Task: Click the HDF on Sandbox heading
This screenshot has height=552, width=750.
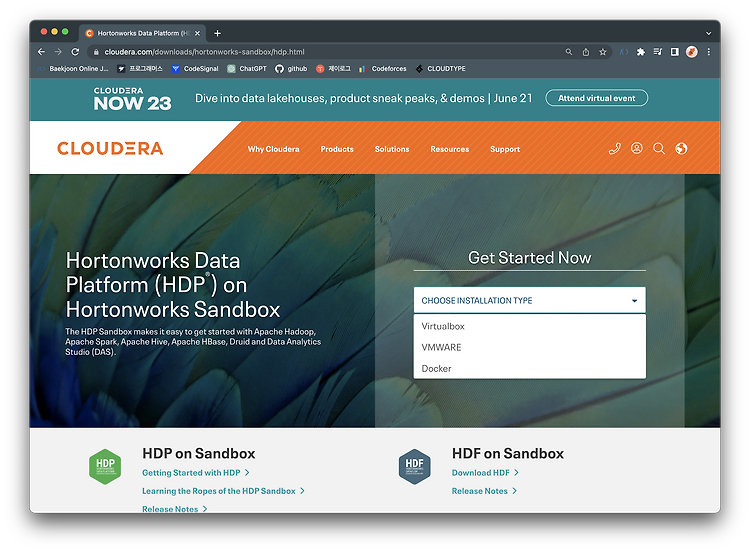Action: [x=507, y=453]
